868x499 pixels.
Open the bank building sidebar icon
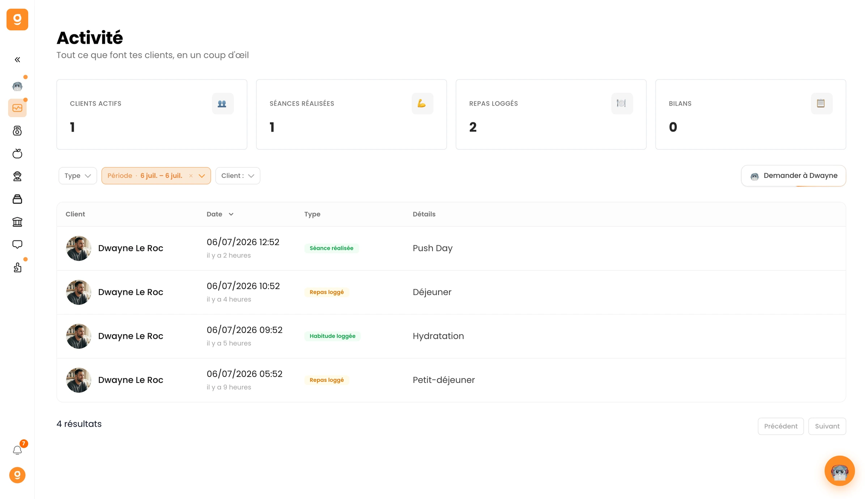pyautogui.click(x=17, y=222)
